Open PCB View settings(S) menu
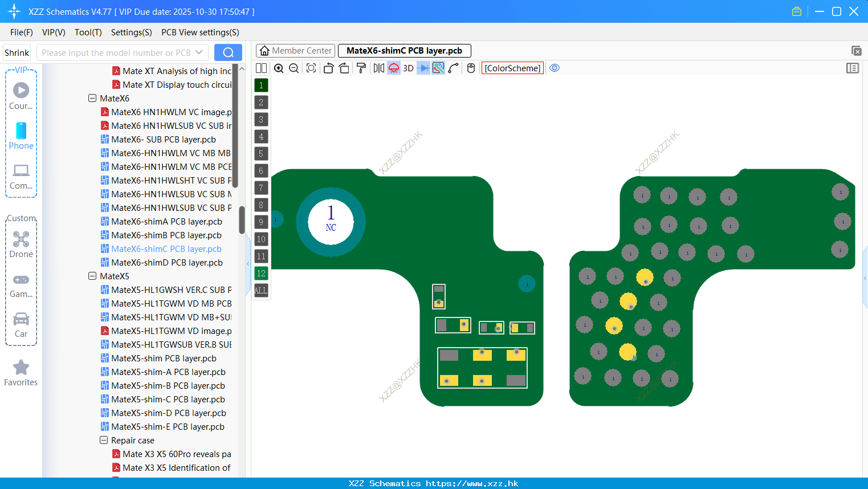 click(200, 32)
